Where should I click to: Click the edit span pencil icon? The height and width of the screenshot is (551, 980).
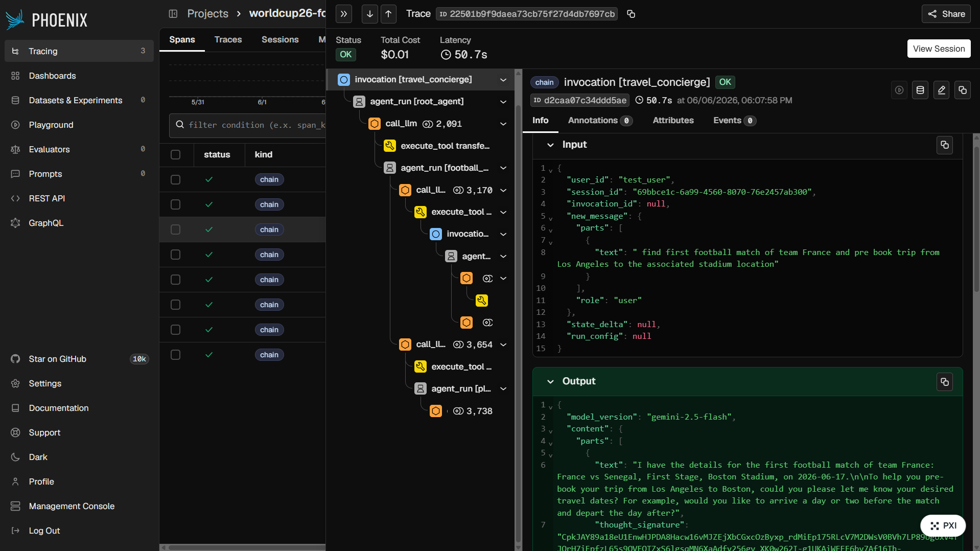941,90
